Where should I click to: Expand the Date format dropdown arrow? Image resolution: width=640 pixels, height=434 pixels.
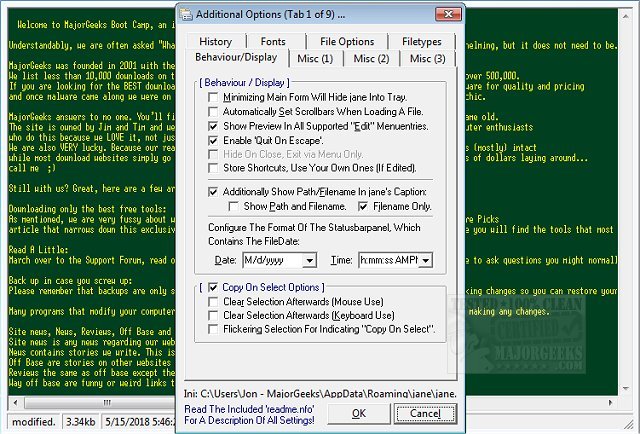point(310,260)
